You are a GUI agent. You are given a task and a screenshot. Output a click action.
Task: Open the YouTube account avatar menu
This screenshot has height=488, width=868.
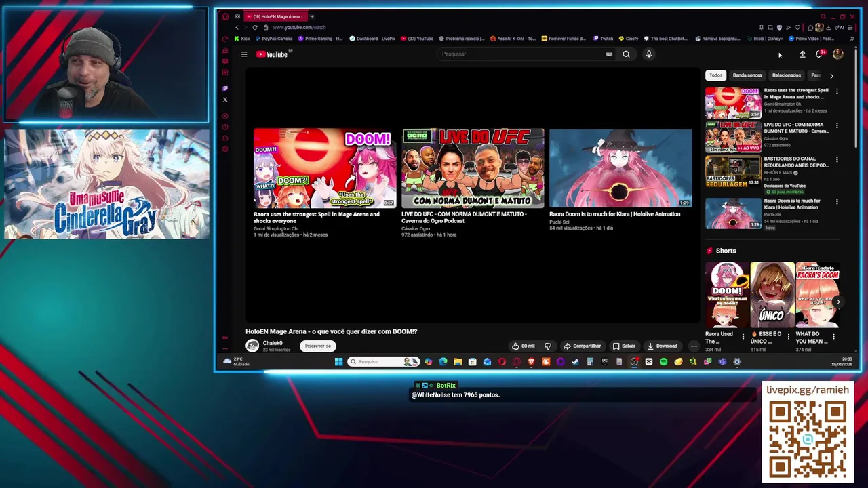[x=837, y=54]
